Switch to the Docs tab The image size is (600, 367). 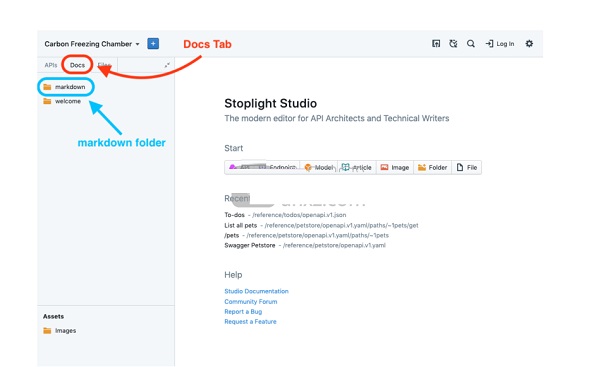point(77,65)
